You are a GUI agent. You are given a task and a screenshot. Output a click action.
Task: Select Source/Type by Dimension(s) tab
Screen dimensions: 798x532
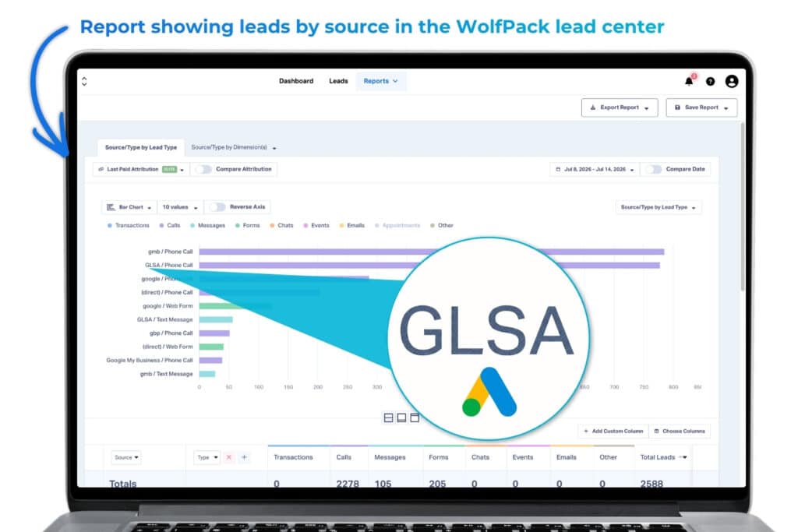coord(234,147)
